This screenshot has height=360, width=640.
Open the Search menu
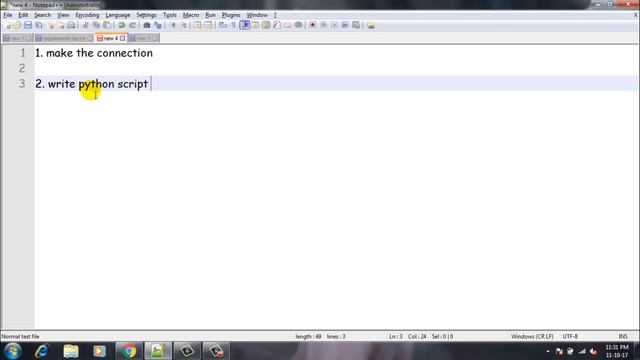42,15
